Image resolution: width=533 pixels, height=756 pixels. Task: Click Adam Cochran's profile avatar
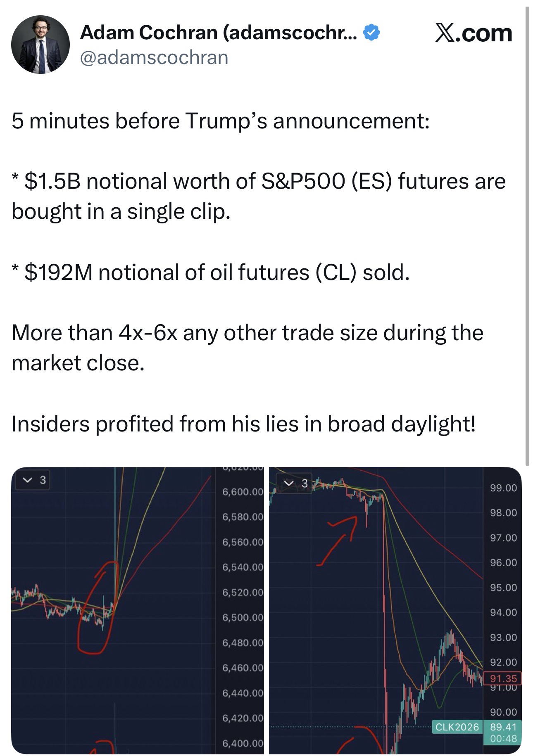40,45
